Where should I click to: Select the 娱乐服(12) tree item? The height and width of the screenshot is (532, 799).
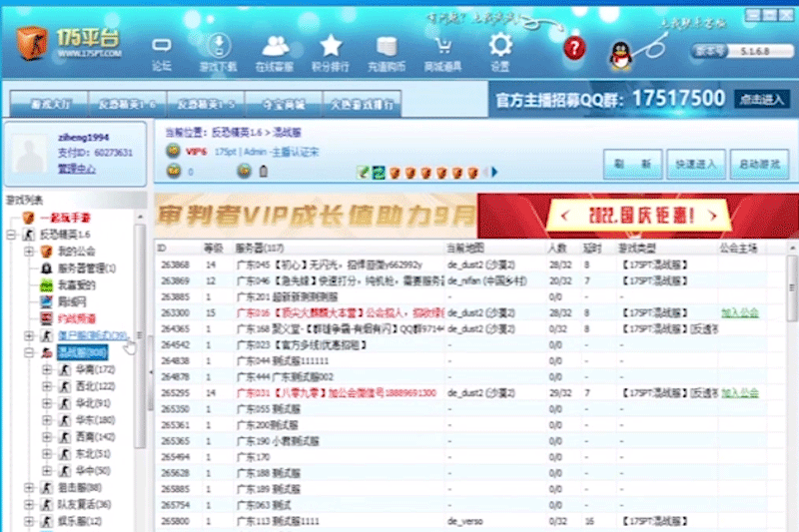click(x=80, y=521)
